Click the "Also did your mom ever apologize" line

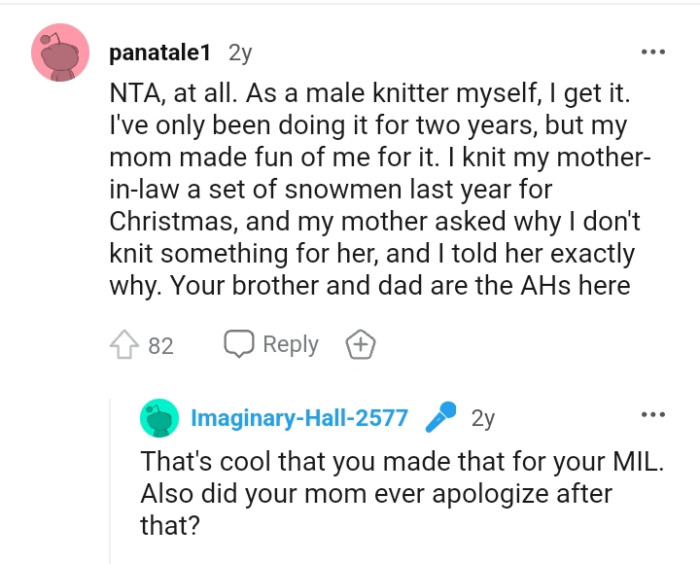click(376, 494)
